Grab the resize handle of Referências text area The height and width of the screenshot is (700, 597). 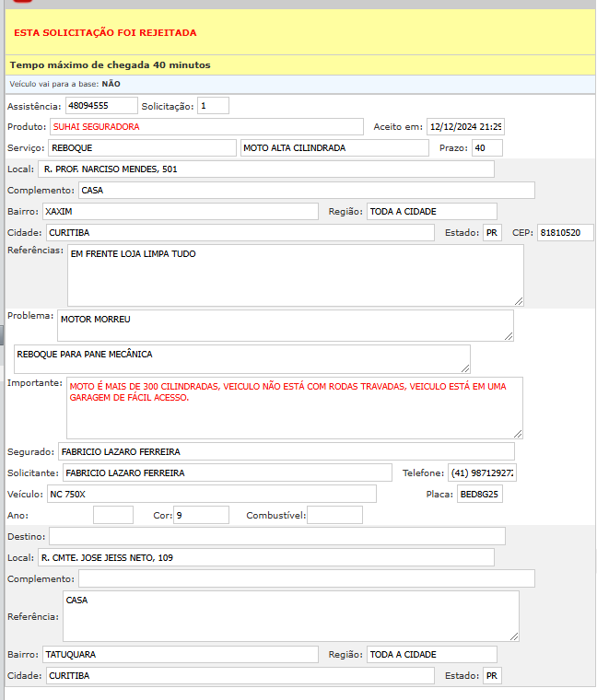tap(519, 301)
